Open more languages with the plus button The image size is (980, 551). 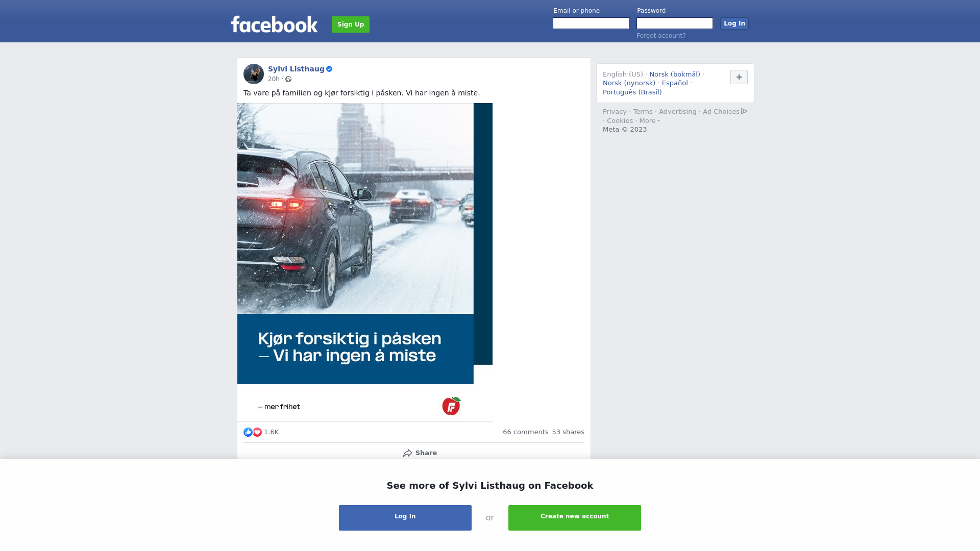click(739, 77)
